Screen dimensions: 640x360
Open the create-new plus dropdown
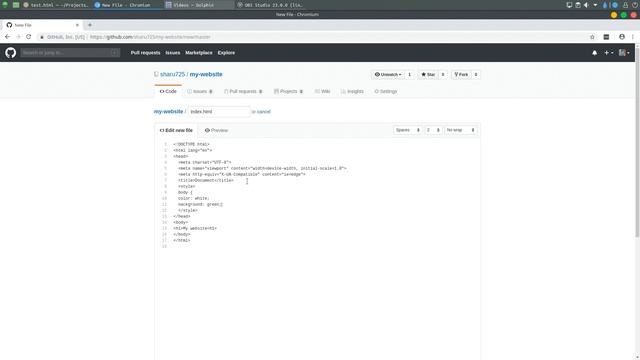(609, 53)
